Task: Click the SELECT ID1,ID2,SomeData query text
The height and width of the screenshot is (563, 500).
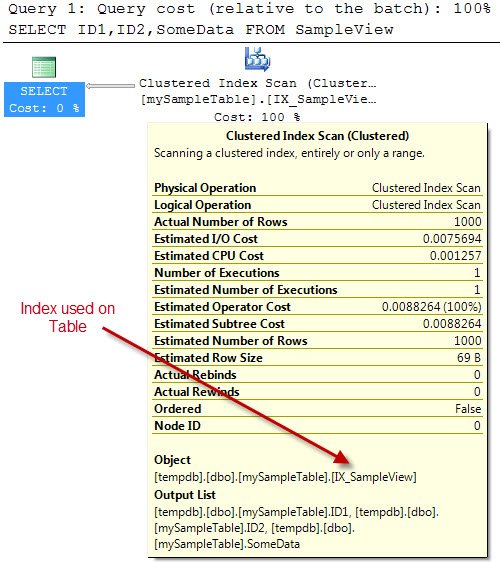Action: (x=201, y=29)
